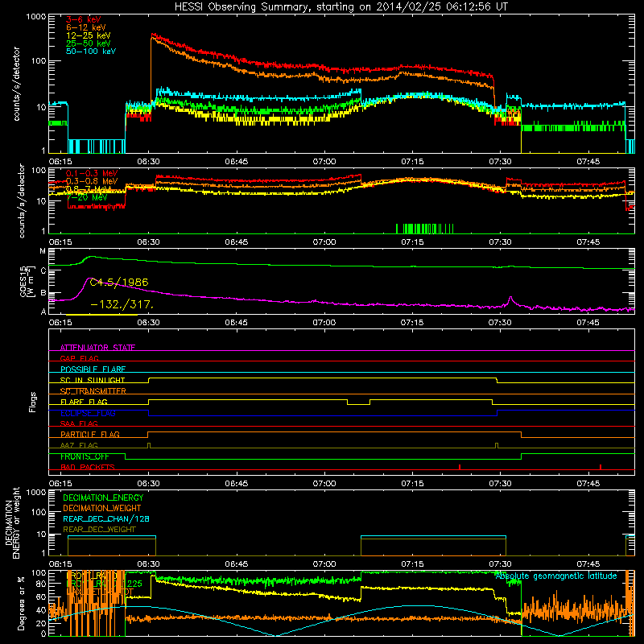
Task: Click the 0.3-0.8 MeV legend label
Action: point(92,181)
